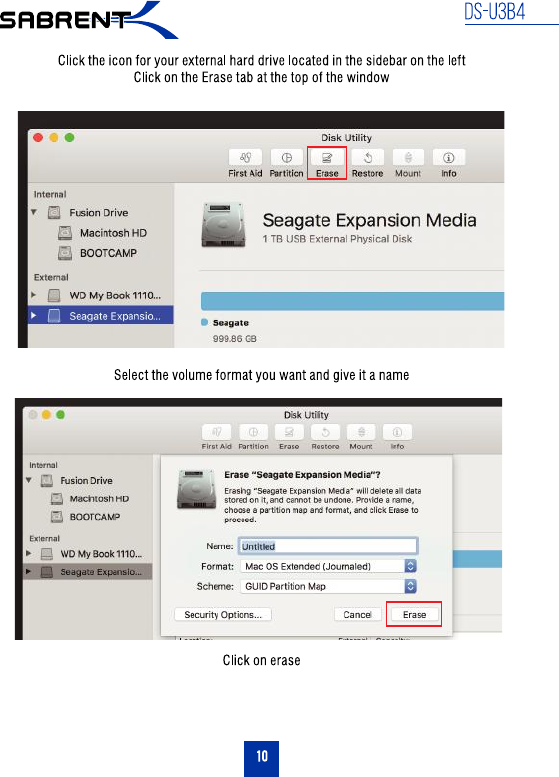
Task: Click the yellow minimize button of upper window
Action: coord(54,137)
